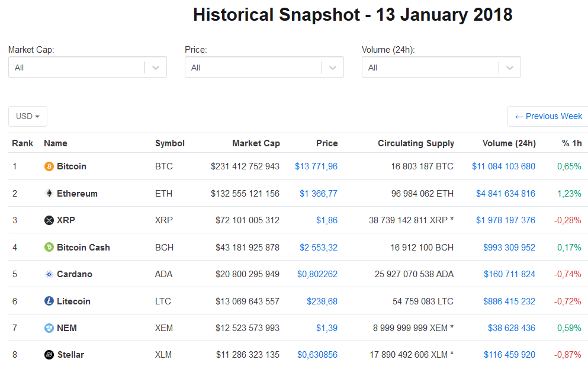
Task: Click Bitcoin Cash price $2 553,32
Action: pos(319,248)
